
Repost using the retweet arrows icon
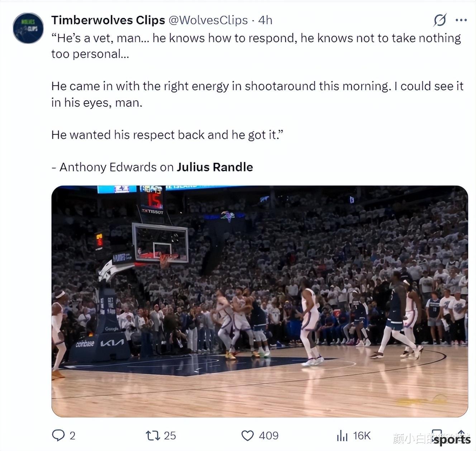click(x=153, y=436)
